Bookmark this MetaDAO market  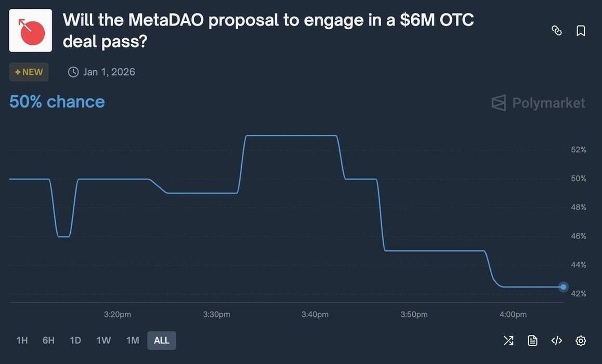(581, 31)
